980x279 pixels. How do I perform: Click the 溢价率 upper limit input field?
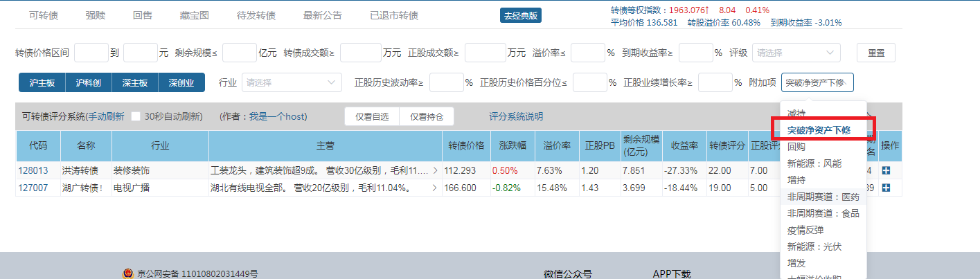[x=587, y=53]
